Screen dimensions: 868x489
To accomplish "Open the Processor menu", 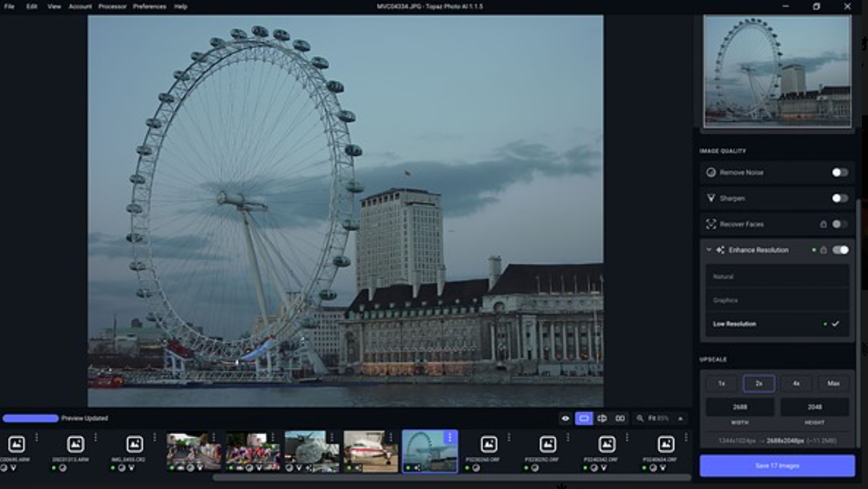I will (112, 7).
